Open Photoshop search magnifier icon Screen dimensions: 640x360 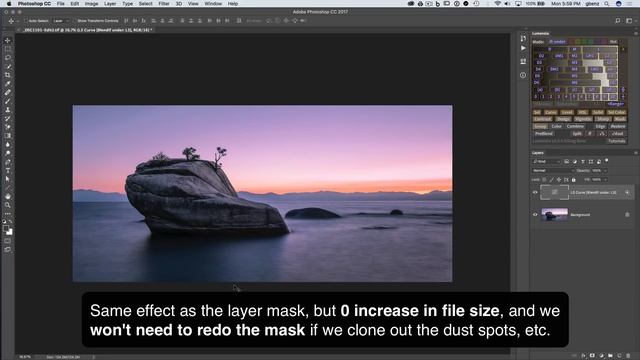[x=618, y=20]
